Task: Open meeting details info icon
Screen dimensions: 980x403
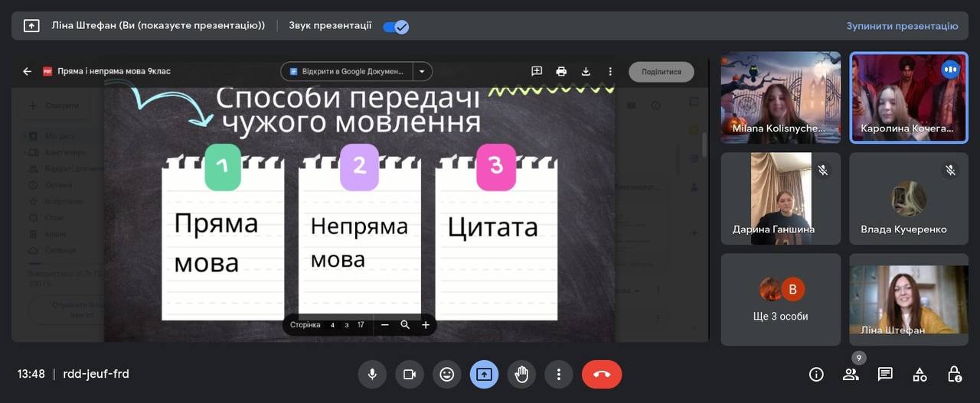Action: pyautogui.click(x=816, y=374)
